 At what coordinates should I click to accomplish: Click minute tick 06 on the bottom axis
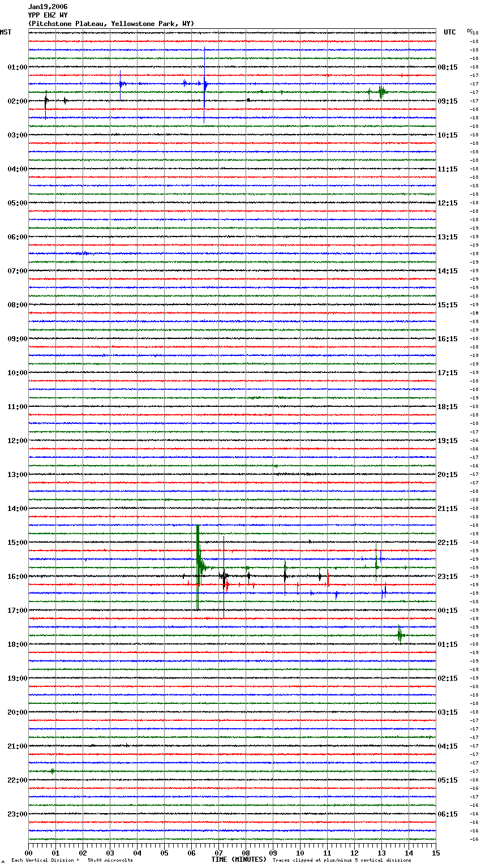pos(191,853)
